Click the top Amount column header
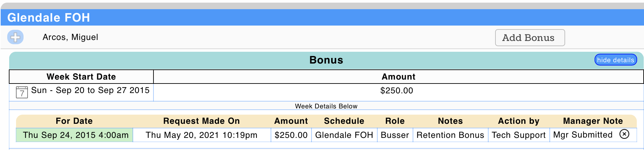Image resolution: width=644 pixels, height=150 pixels. pos(398,77)
